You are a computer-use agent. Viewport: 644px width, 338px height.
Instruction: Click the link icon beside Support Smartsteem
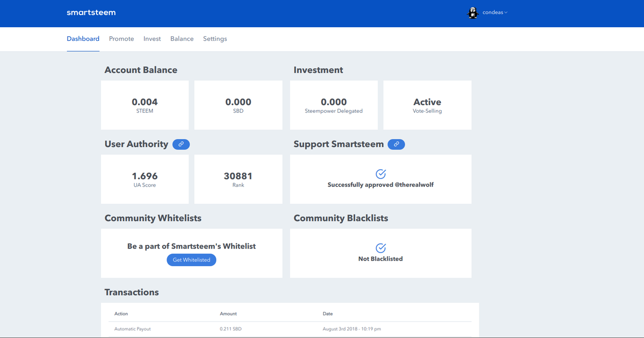tap(396, 144)
